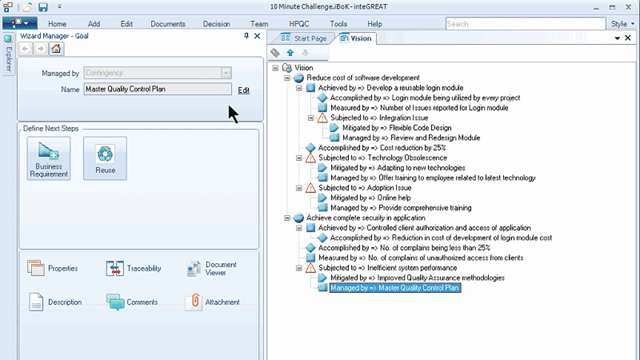This screenshot has width=640, height=360.
Task: Click the Business Requirement next step button
Action: click(x=49, y=158)
